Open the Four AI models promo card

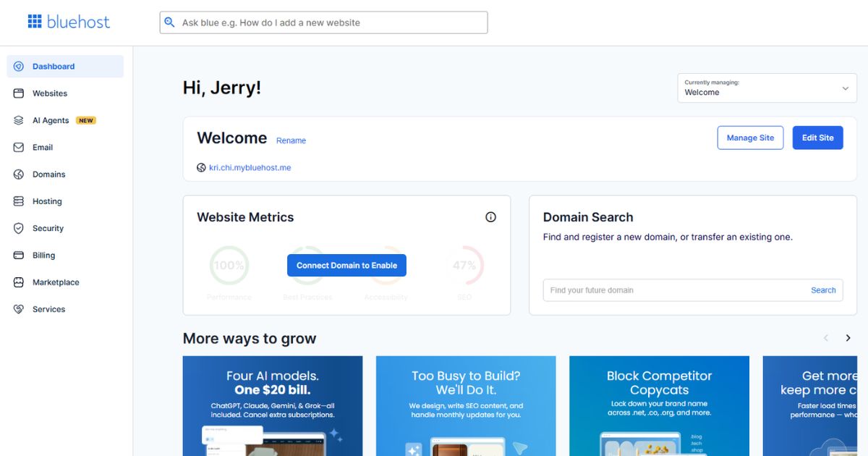[273, 406]
